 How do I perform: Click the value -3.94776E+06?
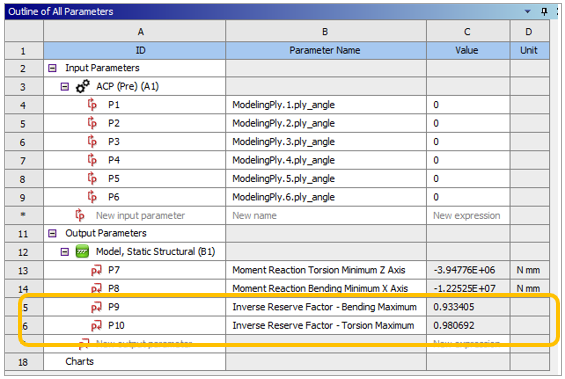coord(464,270)
